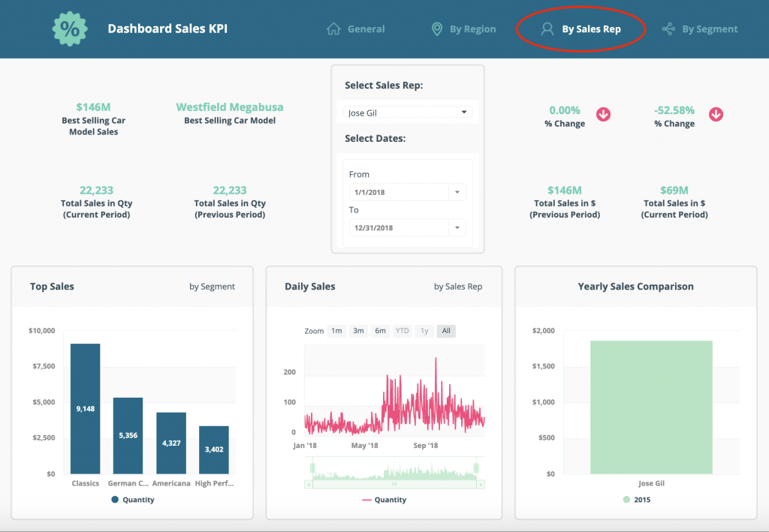Click the location pin icon By Region
Screen dimensions: 769x532
pos(437,29)
